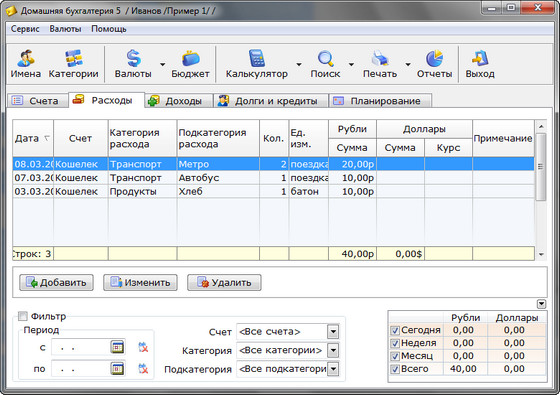Click the 40,00р total sum cell
560x395 pixels.
click(352, 254)
